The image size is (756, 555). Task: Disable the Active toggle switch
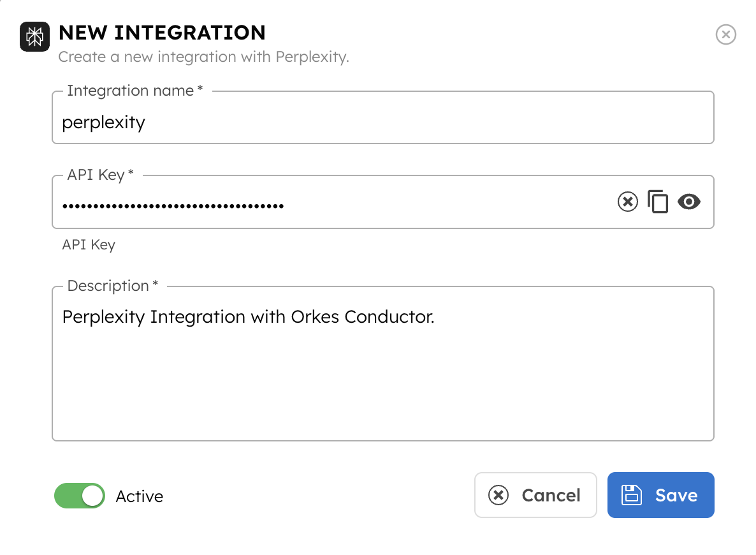point(80,496)
